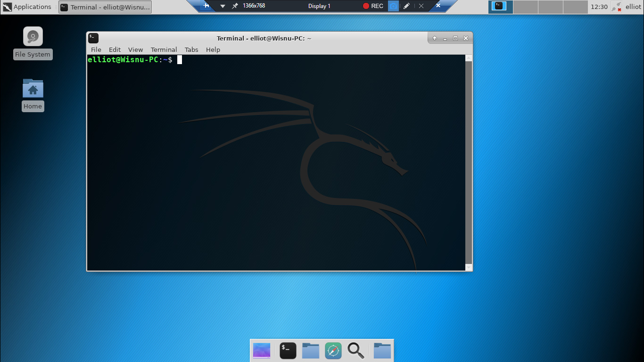Select the Display 1 label
The image size is (644, 362).
(x=319, y=6)
